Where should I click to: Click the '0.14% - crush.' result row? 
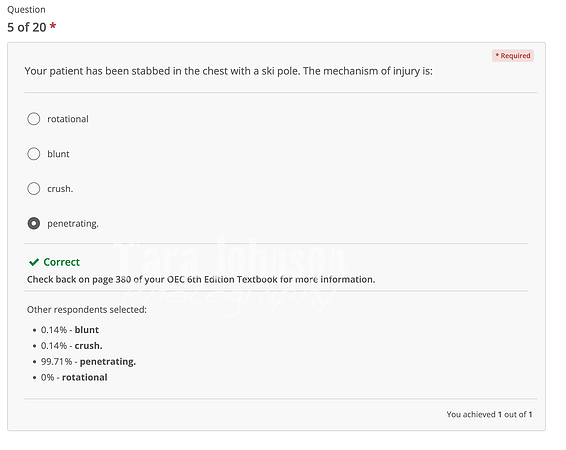pos(71,346)
